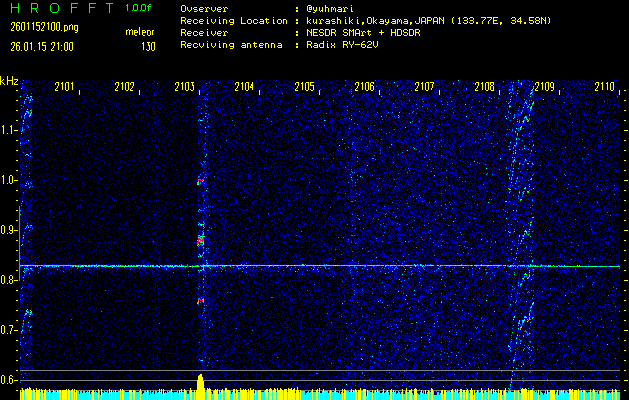This screenshot has width=629, height=400.
Task: Click the 2105 time marker
Action: 304,86
